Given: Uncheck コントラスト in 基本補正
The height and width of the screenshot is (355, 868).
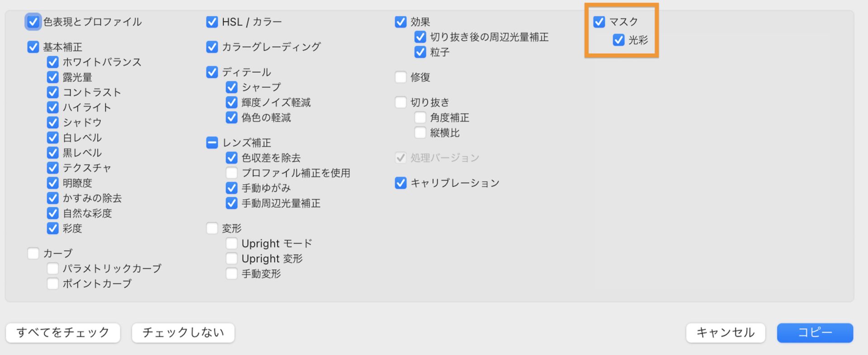Looking at the screenshot, I should [x=52, y=92].
